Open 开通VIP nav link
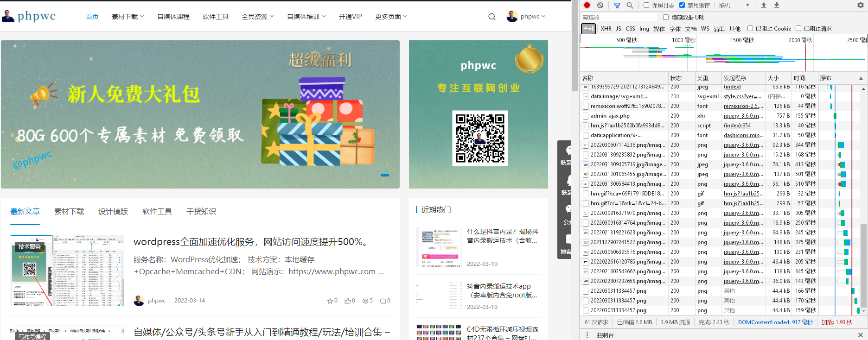Viewport: 868px width, 340px height. tap(350, 17)
